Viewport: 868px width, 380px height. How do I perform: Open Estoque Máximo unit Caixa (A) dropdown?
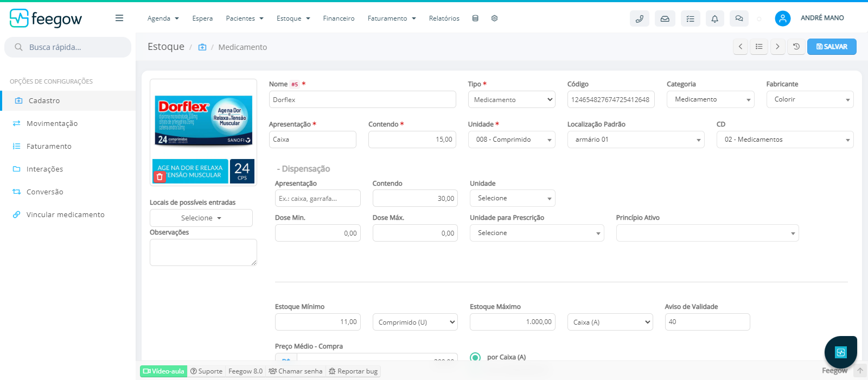coord(610,322)
